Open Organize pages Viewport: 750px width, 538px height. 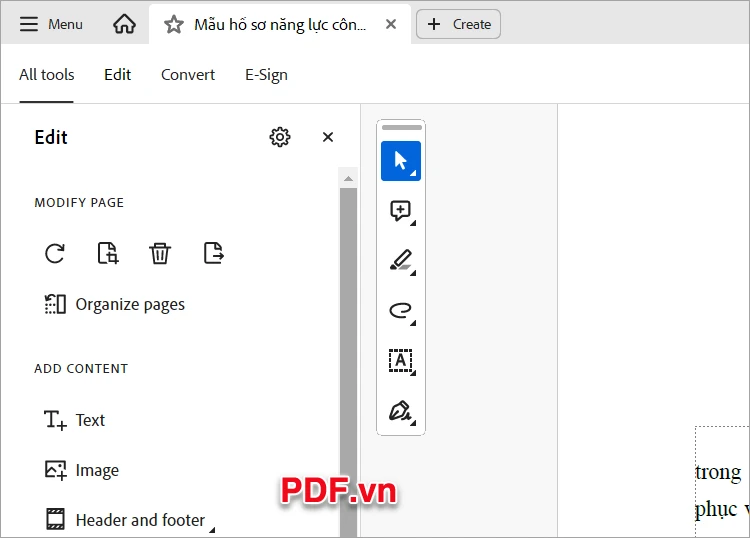(x=115, y=305)
